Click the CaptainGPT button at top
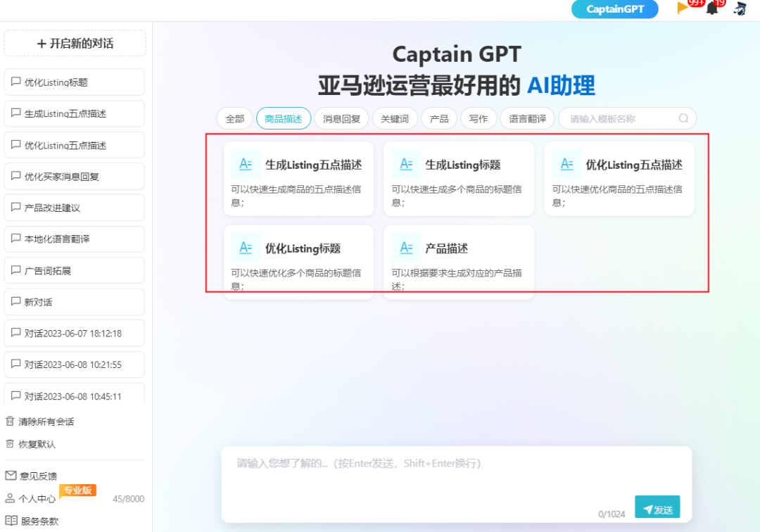The image size is (760, 532). pyautogui.click(x=614, y=9)
